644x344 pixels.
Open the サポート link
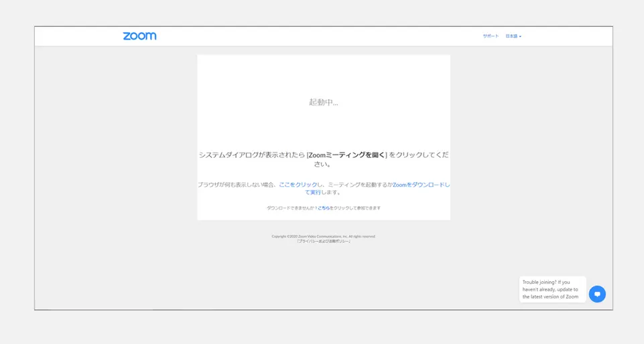tap(491, 36)
